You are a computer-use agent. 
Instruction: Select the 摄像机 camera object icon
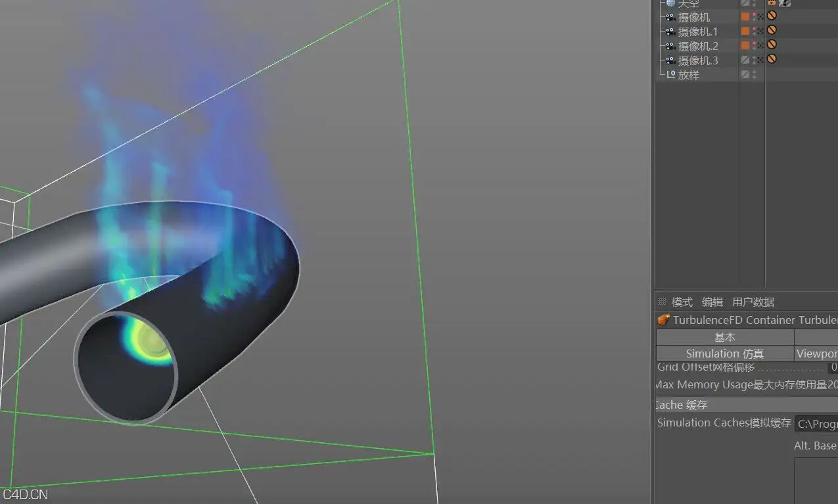(x=670, y=17)
